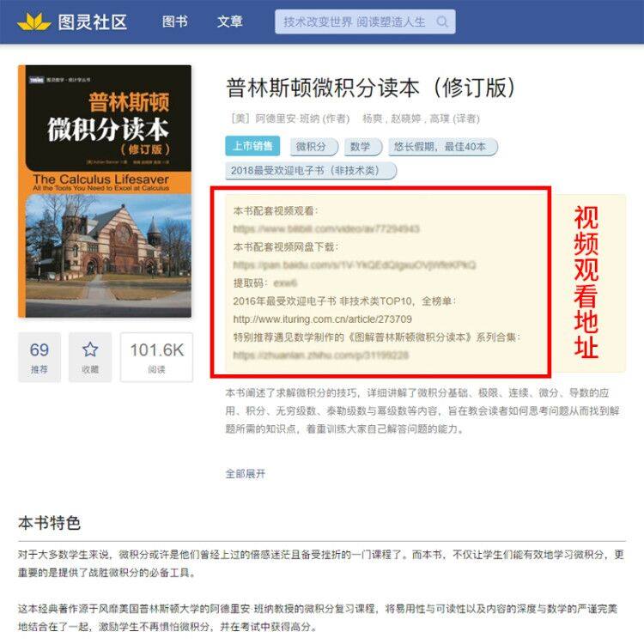Click the star 收藏 favorite icon
Image resolution: width=644 pixels, height=644 pixels.
pyautogui.click(x=90, y=349)
